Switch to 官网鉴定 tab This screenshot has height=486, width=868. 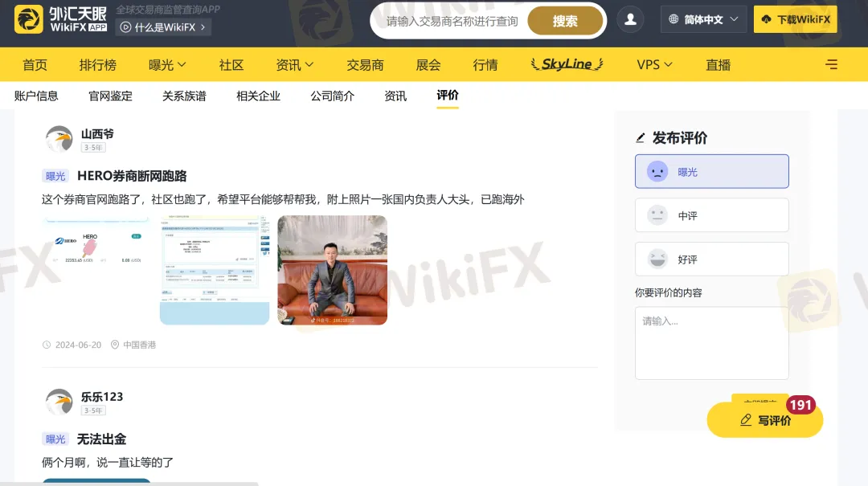pos(110,96)
